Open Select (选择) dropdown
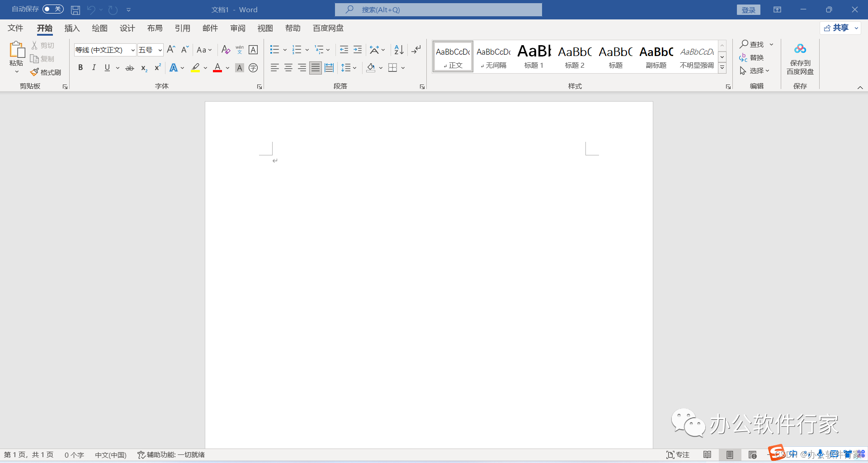 click(x=755, y=71)
